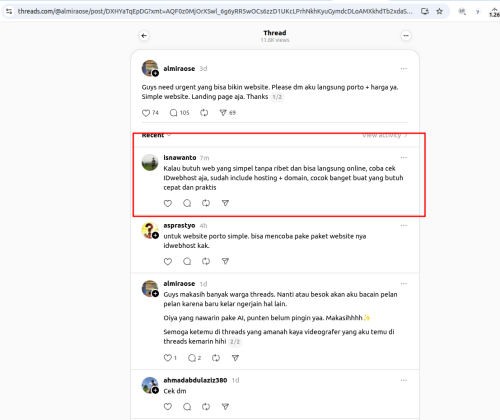Share almiraose's 1d follow-up reply
The height and width of the screenshot is (420, 500).
pyautogui.click(x=235, y=358)
